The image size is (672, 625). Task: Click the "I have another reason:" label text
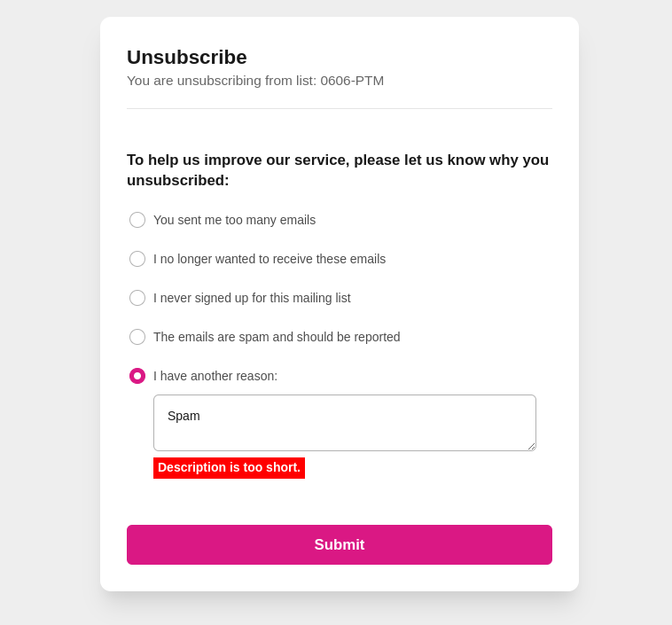(x=215, y=376)
